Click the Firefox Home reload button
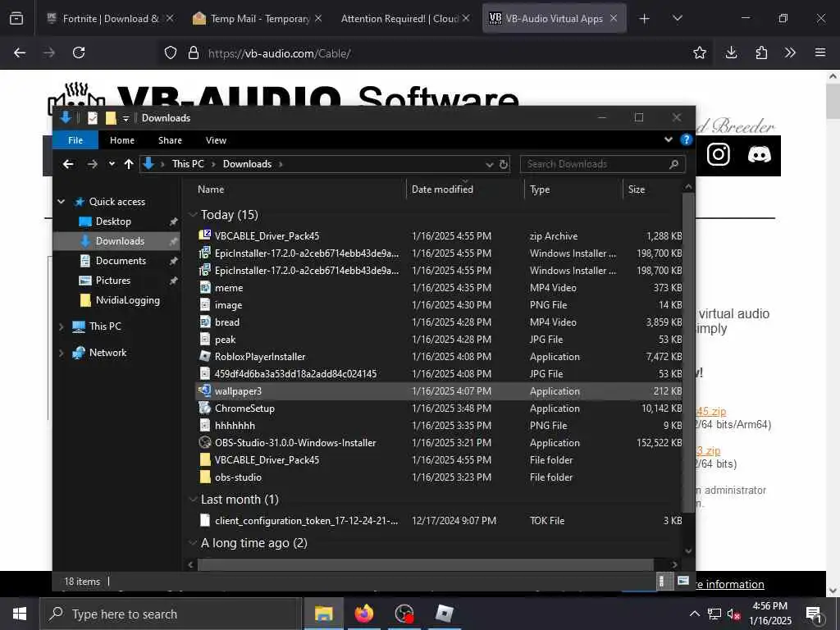Image resolution: width=840 pixels, height=630 pixels. (x=79, y=52)
